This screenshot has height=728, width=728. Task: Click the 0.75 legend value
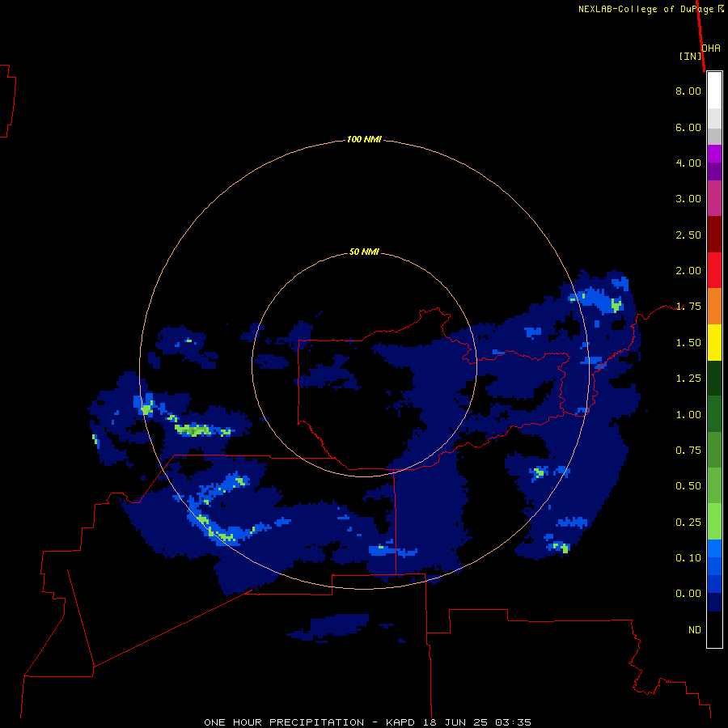688,451
